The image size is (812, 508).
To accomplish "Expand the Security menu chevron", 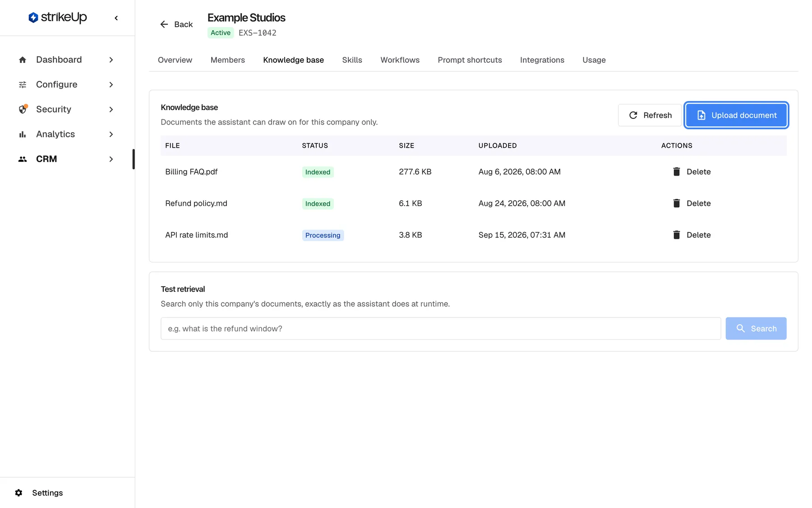I will click(x=111, y=109).
